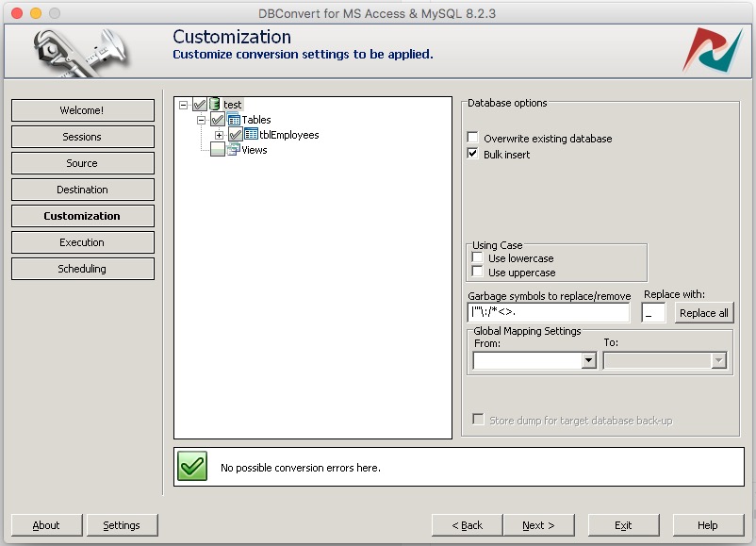Click the About button
The width and height of the screenshot is (756, 546).
pos(47,524)
